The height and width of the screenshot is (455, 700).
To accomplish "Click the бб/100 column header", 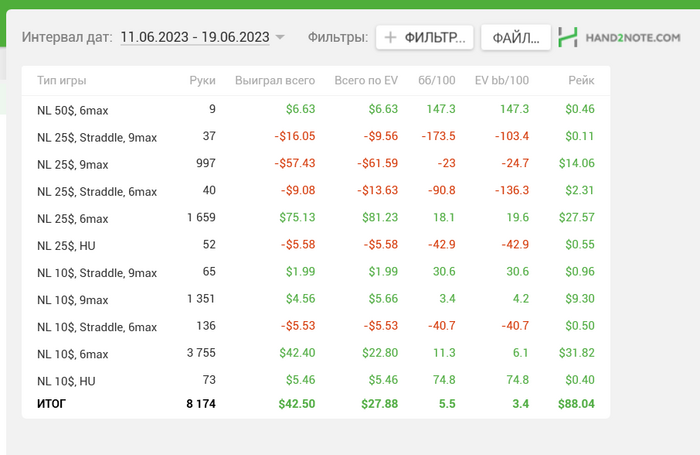I will point(438,80).
